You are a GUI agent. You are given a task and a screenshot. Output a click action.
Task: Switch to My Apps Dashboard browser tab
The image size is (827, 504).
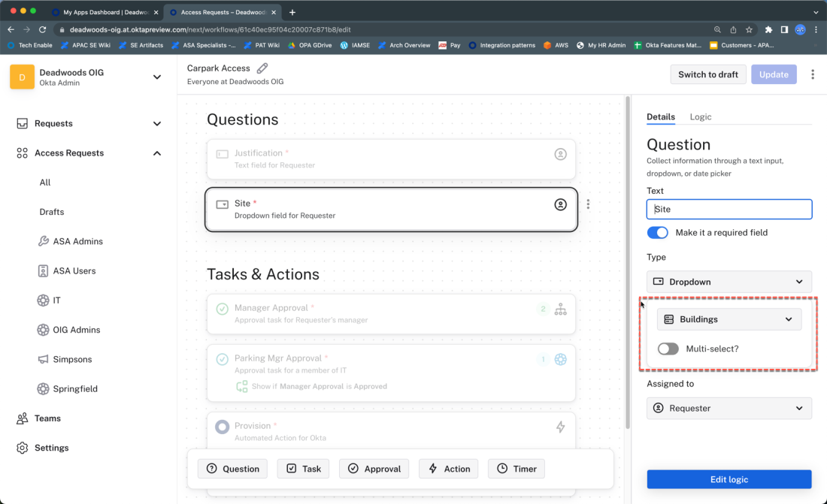[x=105, y=12]
